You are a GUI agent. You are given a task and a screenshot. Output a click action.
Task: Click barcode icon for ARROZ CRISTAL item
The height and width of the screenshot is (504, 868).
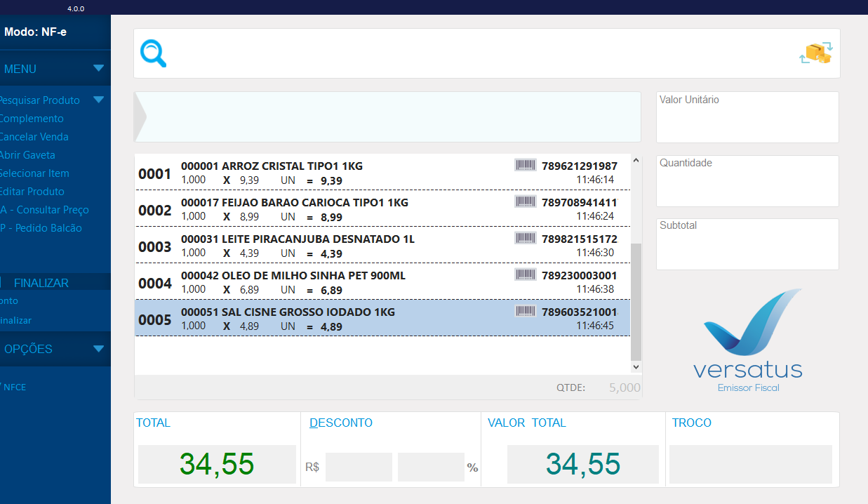[x=525, y=165]
